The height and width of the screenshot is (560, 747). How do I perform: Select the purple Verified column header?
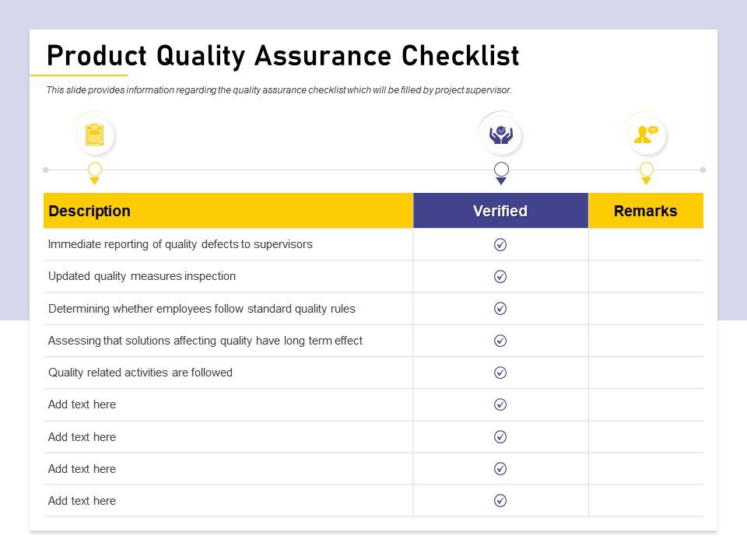pyautogui.click(x=500, y=211)
